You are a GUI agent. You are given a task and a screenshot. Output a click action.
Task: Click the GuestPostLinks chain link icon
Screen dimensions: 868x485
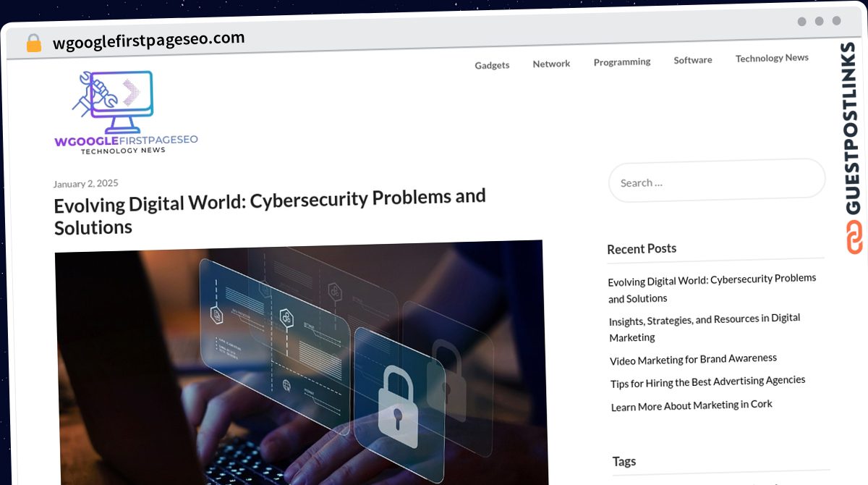click(x=854, y=237)
